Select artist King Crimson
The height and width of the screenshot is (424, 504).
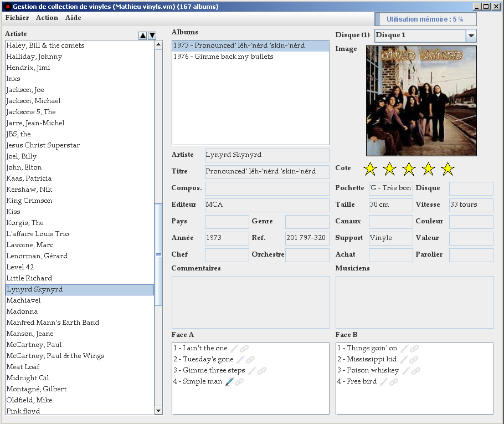pyautogui.click(x=80, y=201)
